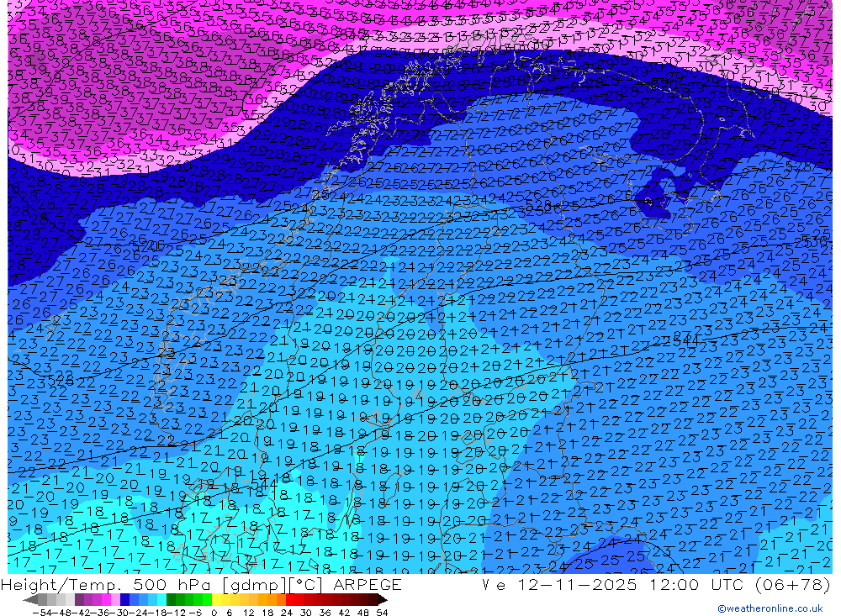Viewport: 841px width, 616px height.
Task: Click the dark blue swatch at -30
Action: click(x=124, y=599)
